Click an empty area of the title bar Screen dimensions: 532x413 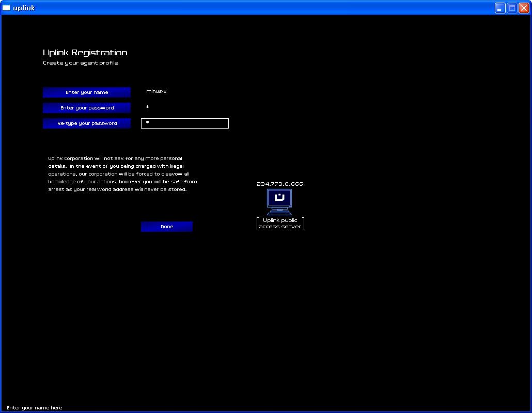pyautogui.click(x=258, y=8)
